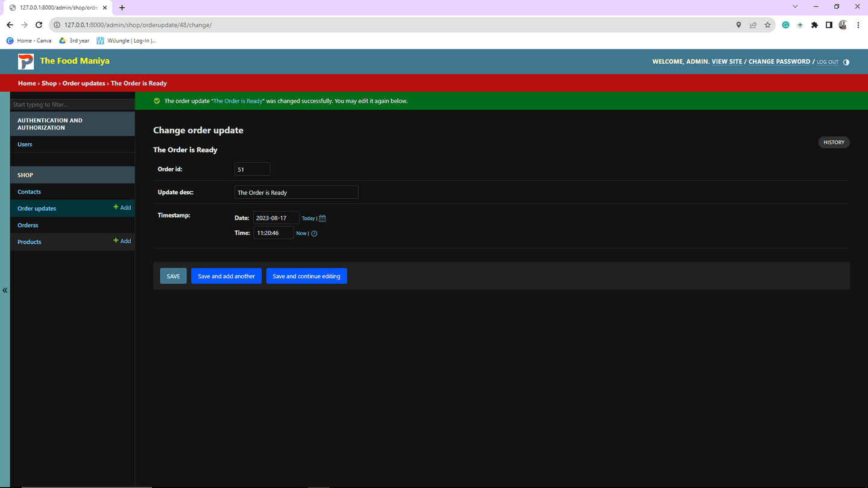868x488 pixels.
Task: Click the Update desc field
Action: 296,192
